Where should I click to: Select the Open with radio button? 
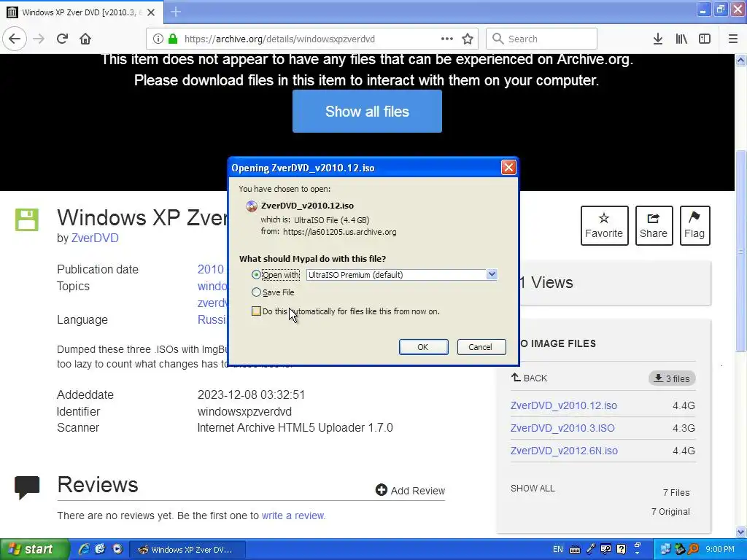tap(256, 275)
